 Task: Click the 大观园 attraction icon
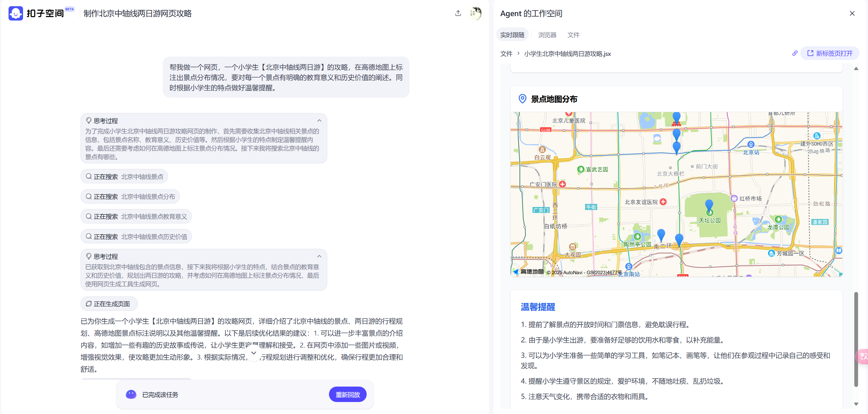(572, 247)
